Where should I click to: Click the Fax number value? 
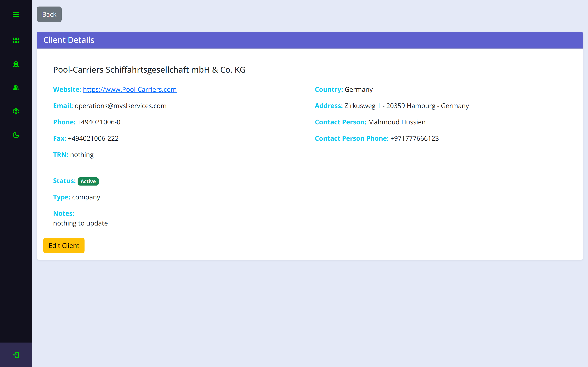(x=93, y=138)
